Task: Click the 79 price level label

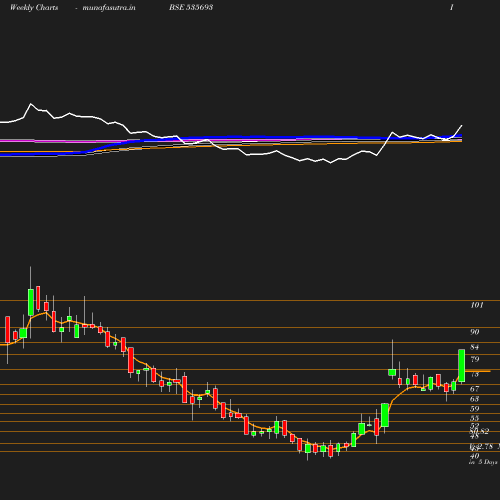Action: (475, 359)
